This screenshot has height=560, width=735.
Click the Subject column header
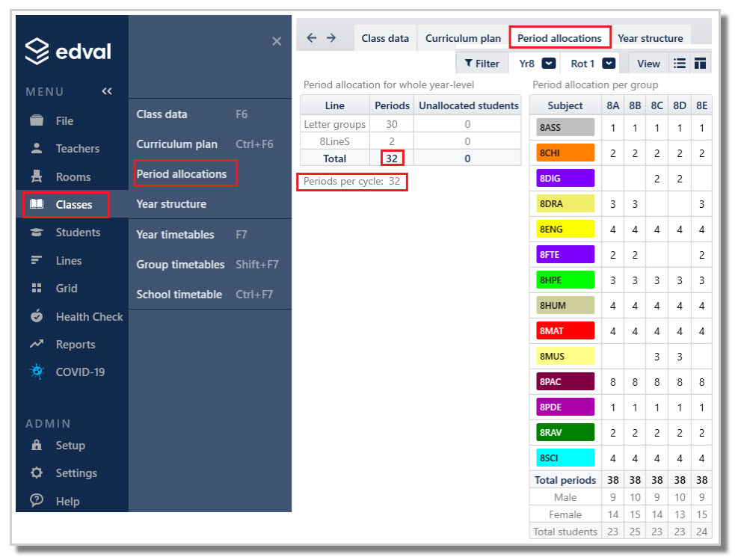click(565, 105)
